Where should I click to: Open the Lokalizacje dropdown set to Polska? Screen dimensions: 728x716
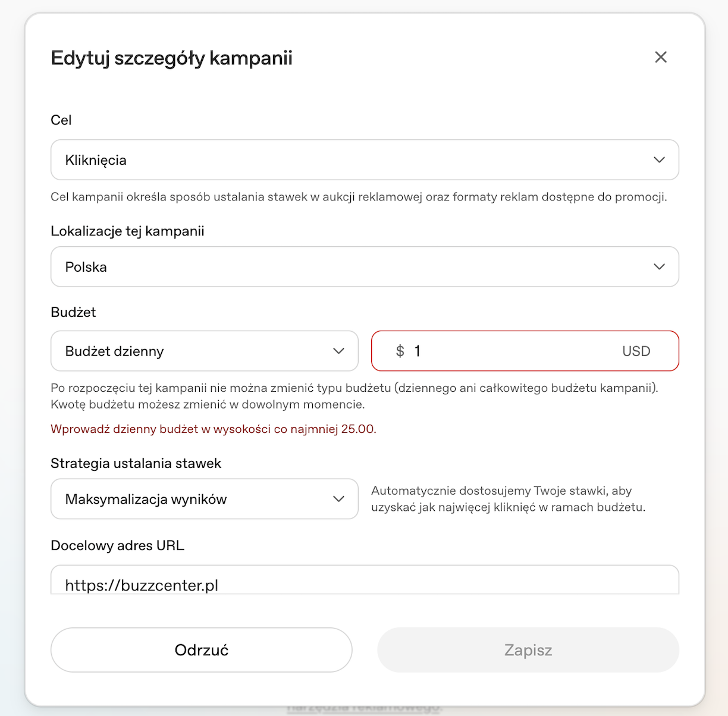365,267
